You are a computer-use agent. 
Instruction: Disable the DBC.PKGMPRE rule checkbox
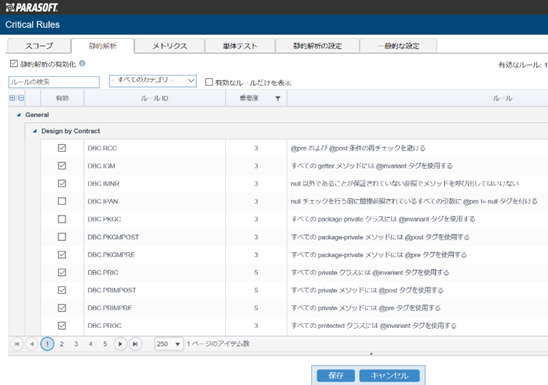[x=62, y=255]
